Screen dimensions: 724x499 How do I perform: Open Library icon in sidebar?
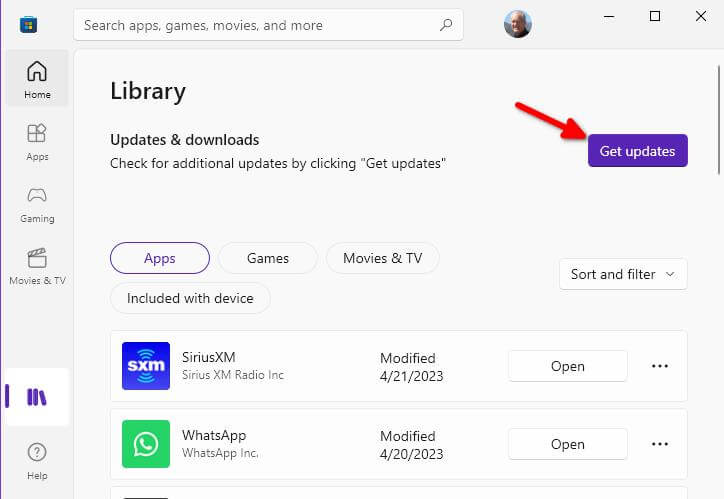tap(37, 397)
